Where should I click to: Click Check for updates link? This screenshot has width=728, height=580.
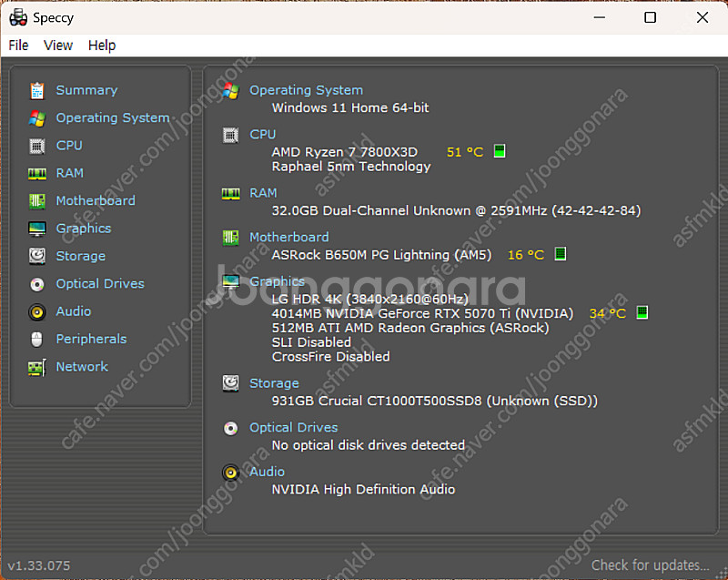coord(650,565)
